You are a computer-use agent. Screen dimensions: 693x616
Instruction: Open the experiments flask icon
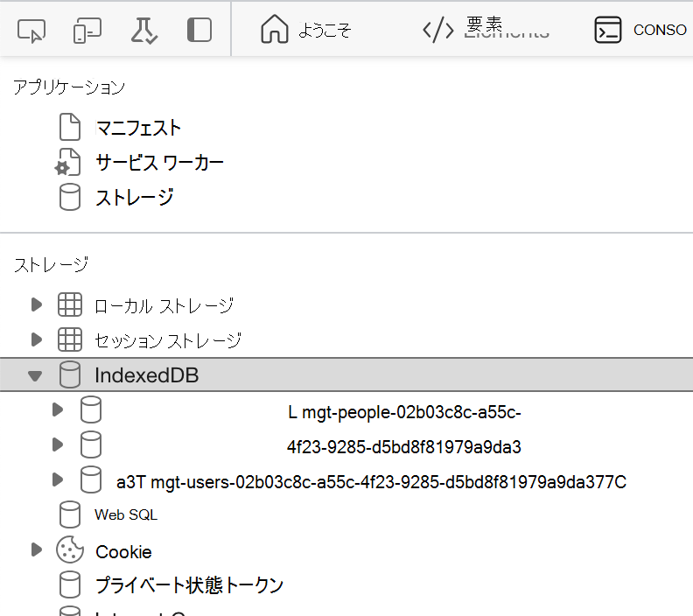pos(143,31)
